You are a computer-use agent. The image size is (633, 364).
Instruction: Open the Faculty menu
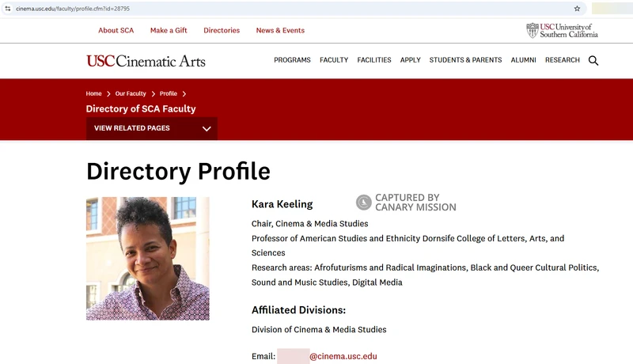pos(334,60)
